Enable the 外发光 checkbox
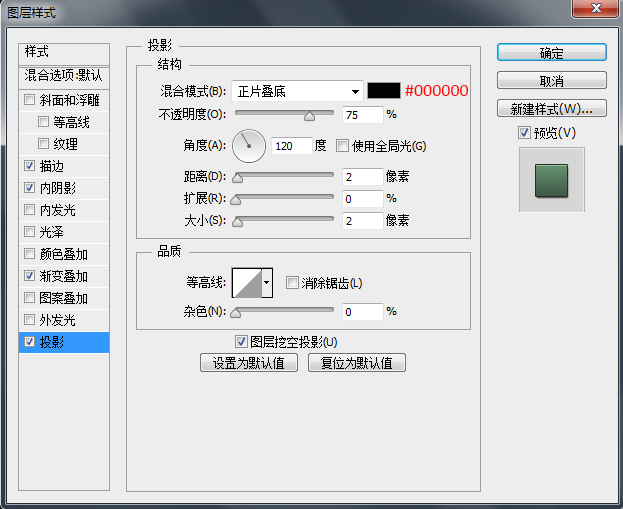 coord(29,319)
